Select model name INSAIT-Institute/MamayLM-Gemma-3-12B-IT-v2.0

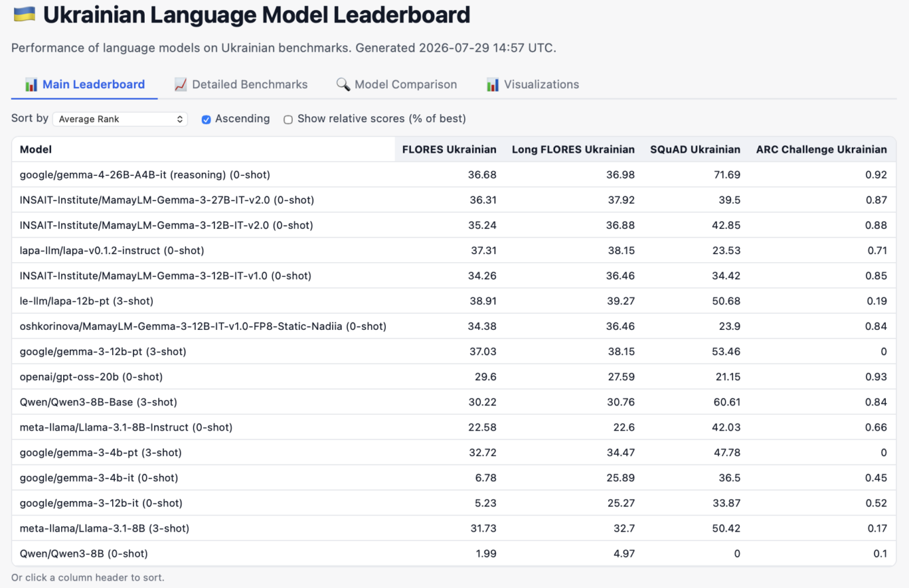coord(166,225)
